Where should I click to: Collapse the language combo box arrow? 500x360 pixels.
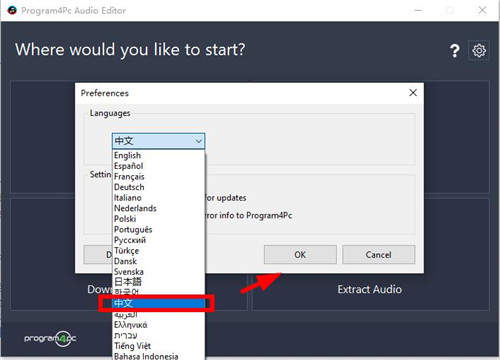coord(198,141)
